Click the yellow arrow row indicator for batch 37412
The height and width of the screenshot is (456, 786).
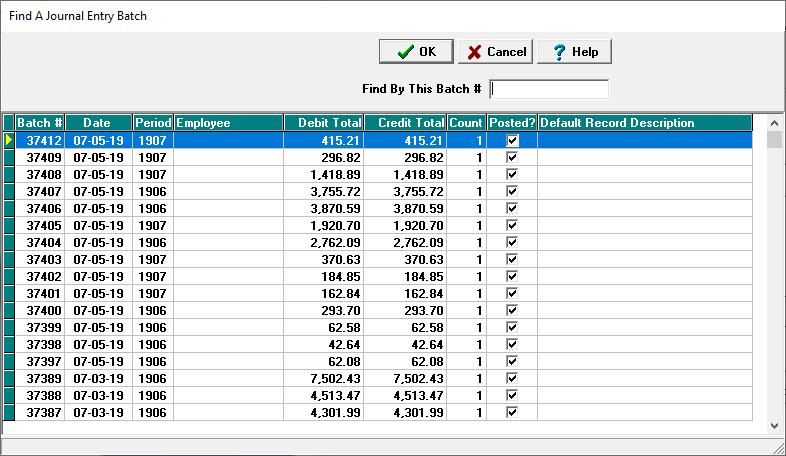click(x=9, y=142)
